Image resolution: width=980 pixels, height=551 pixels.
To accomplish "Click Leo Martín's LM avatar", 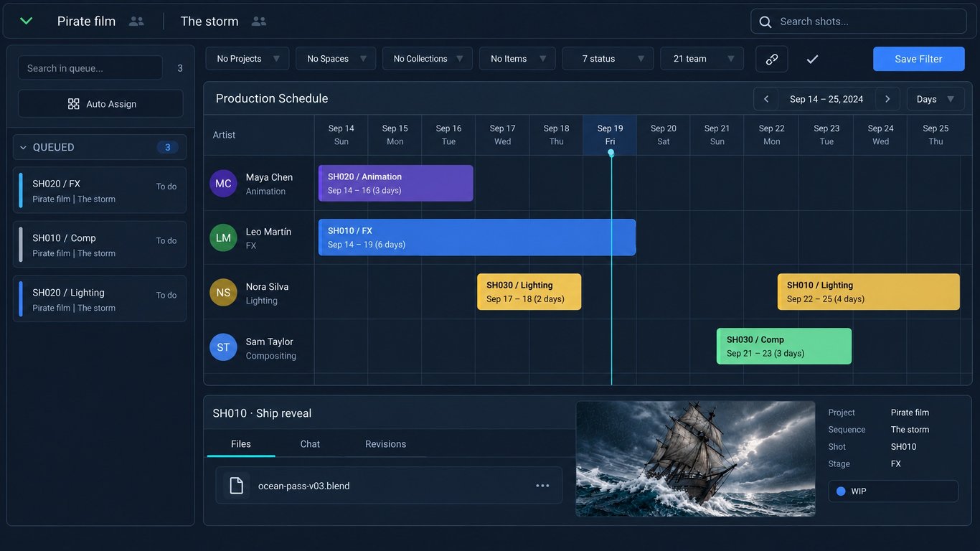I will (x=223, y=238).
